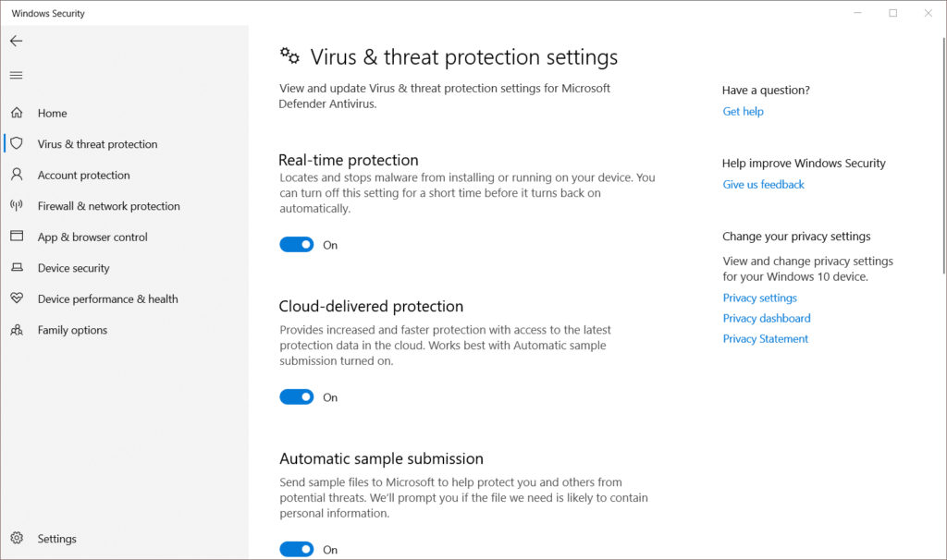Switch off Automatic sample submission
947x560 pixels.
(296, 548)
